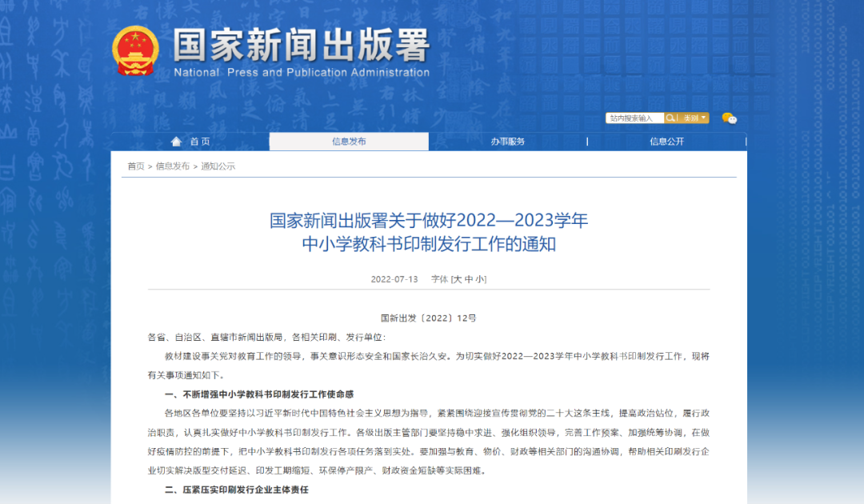
Task: Click the search magnifier icon
Action: click(670, 118)
